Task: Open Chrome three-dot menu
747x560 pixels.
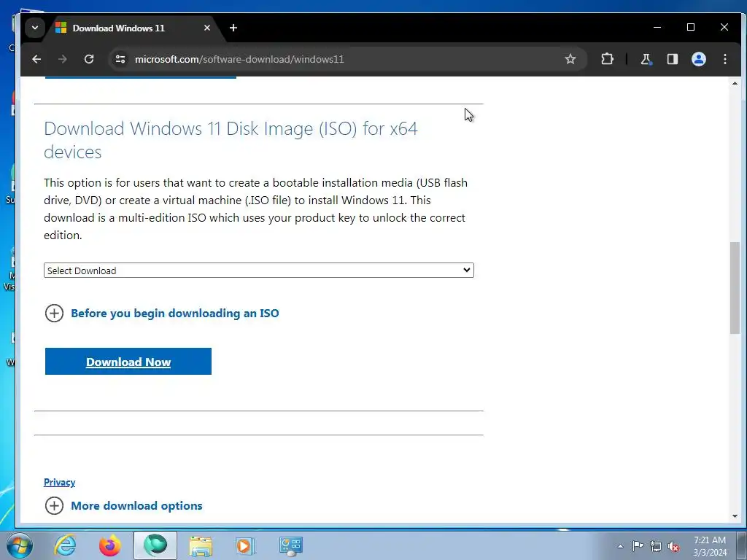Action: pyautogui.click(x=725, y=59)
